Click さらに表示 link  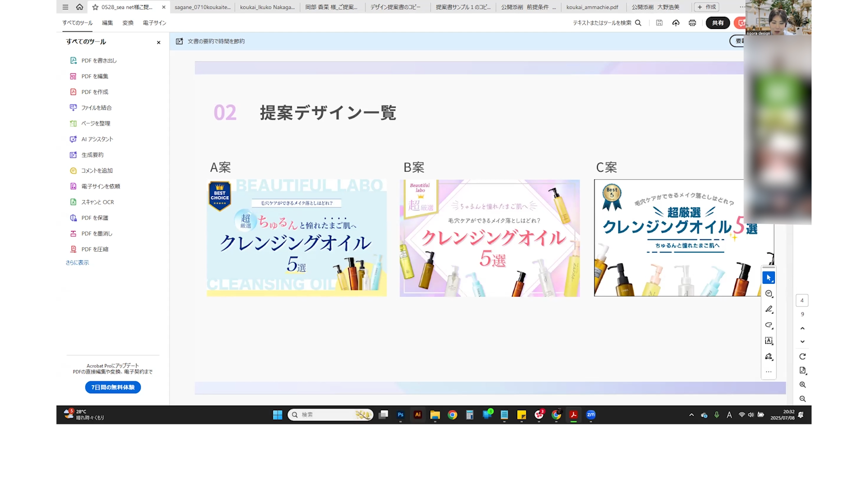coord(77,263)
